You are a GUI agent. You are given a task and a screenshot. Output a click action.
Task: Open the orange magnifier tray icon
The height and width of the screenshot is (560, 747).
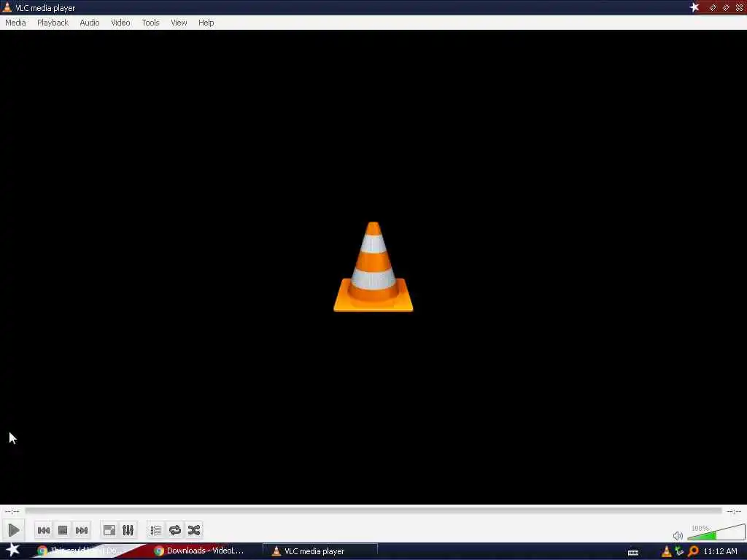pyautogui.click(x=693, y=551)
